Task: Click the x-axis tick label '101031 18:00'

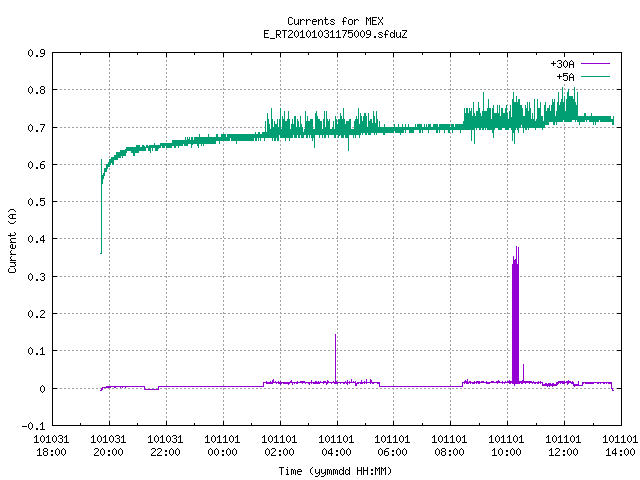Action: pos(51,445)
